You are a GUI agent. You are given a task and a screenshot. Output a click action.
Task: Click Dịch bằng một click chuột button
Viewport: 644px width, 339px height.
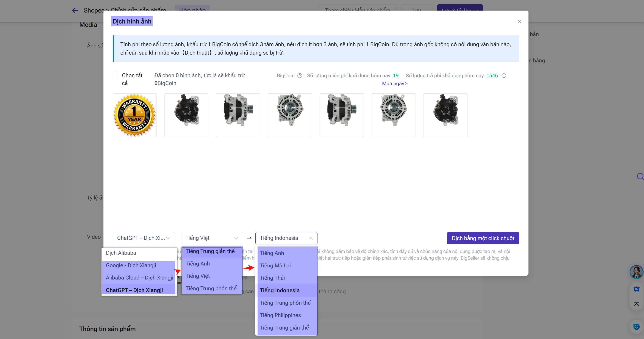tap(483, 238)
